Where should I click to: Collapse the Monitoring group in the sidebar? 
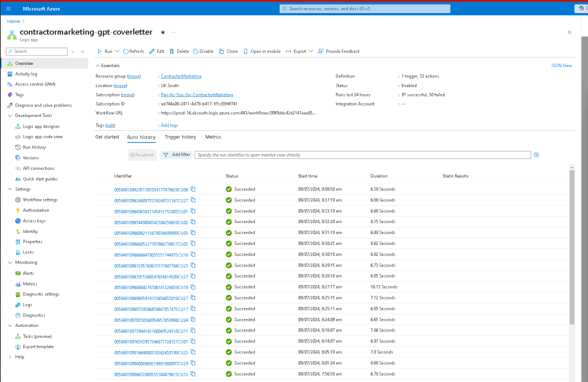point(10,263)
